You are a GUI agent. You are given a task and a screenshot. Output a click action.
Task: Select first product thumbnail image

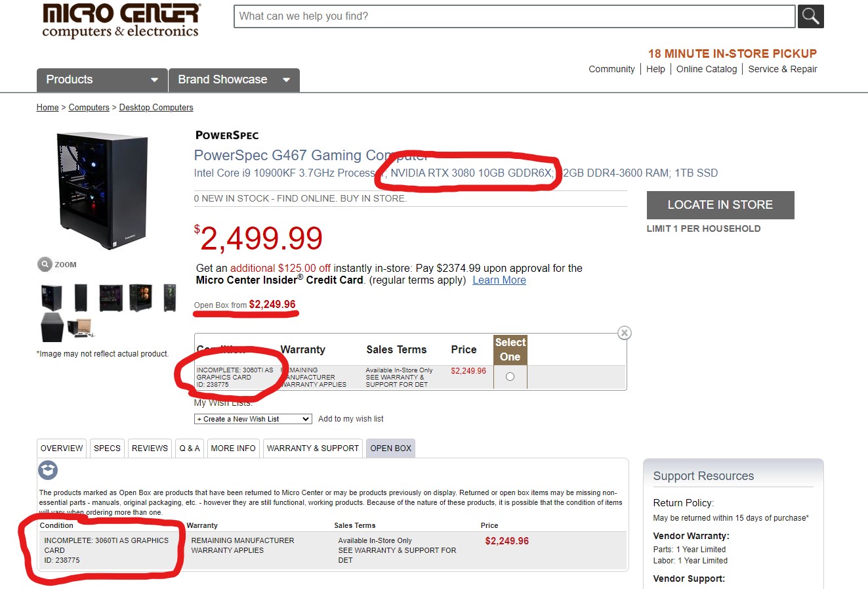point(52,297)
